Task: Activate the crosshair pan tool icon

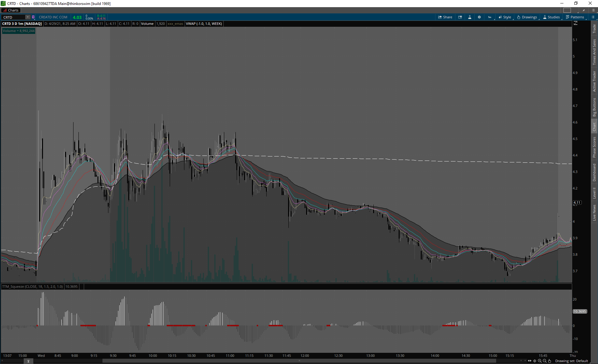Action: 535,361
